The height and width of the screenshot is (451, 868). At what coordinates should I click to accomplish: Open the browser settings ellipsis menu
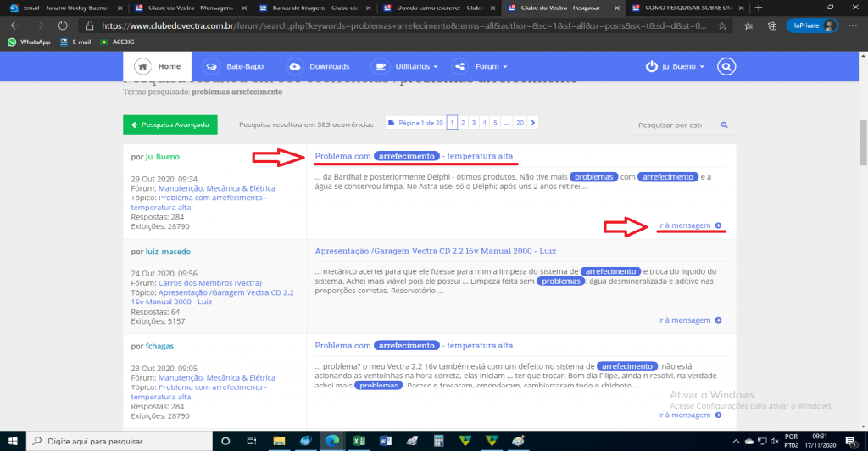pyautogui.click(x=853, y=25)
